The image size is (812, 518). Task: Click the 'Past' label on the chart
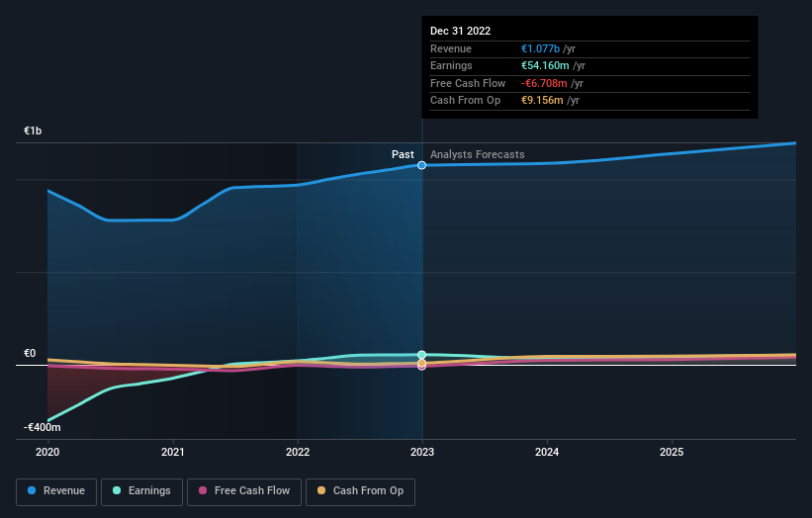(403, 155)
